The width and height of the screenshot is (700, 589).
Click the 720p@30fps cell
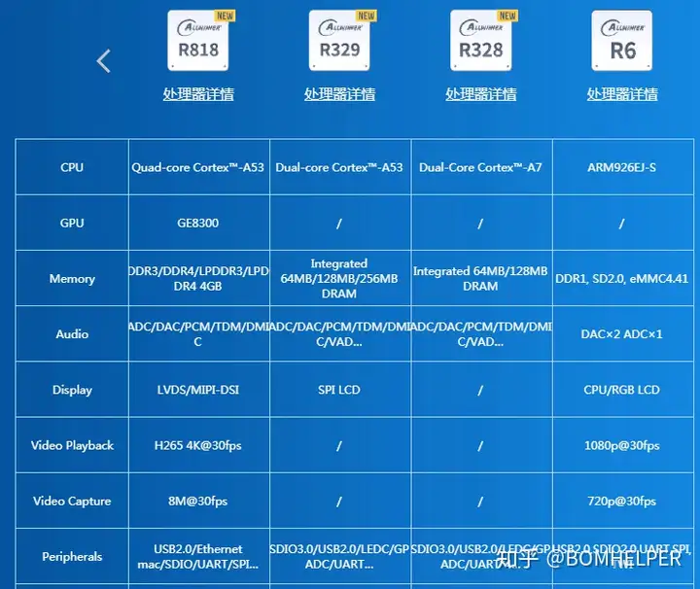(x=622, y=501)
